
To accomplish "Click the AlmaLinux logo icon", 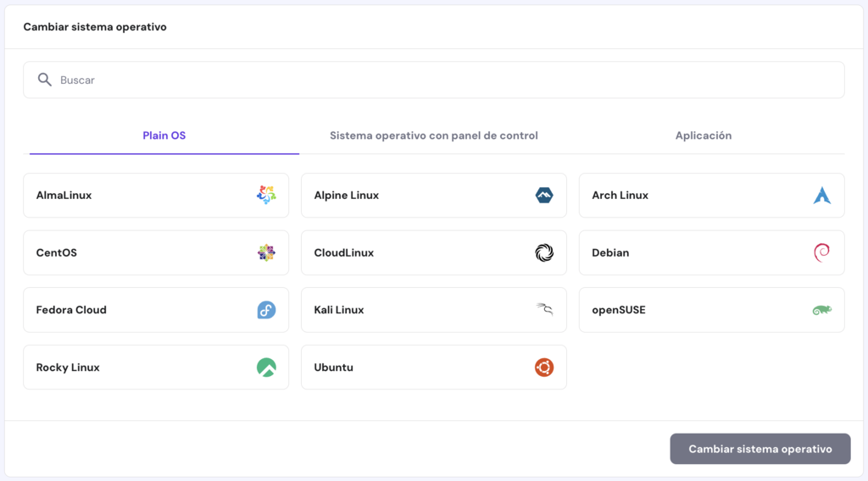I will 266,196.
